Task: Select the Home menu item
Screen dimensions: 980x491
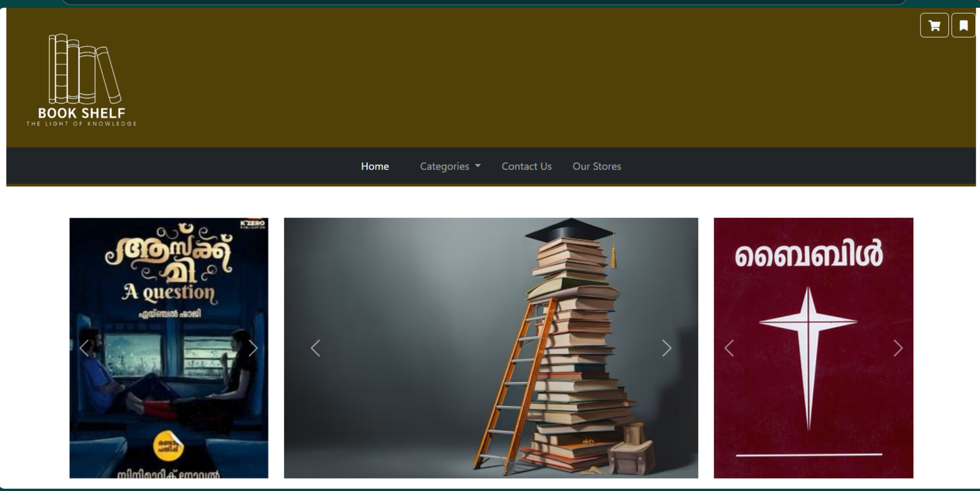Action: point(375,166)
